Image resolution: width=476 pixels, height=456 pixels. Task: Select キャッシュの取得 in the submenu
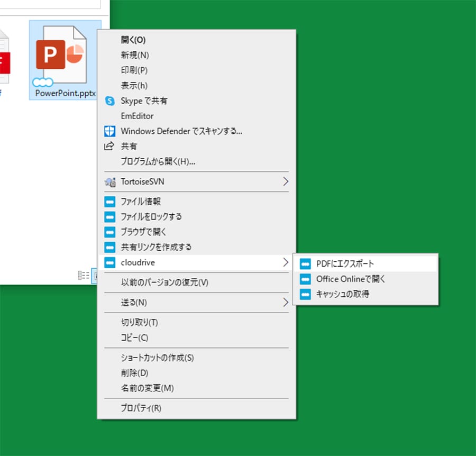365,294
